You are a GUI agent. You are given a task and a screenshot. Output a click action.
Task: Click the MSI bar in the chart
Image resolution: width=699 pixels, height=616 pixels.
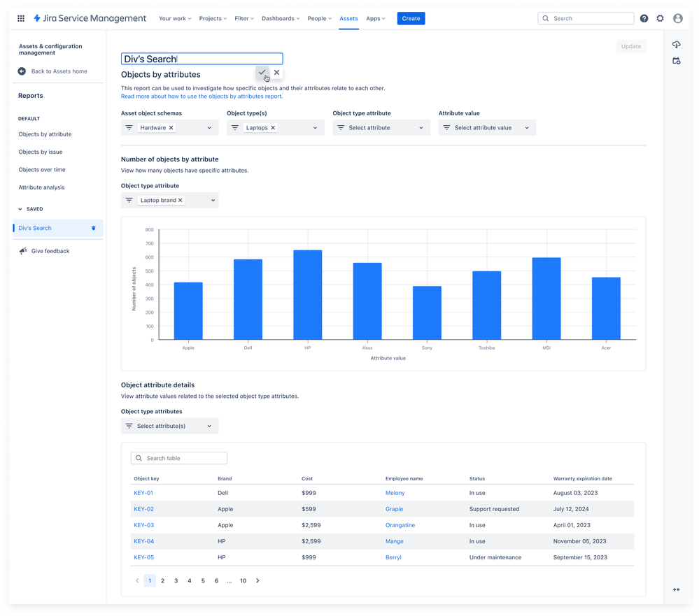coord(546,299)
